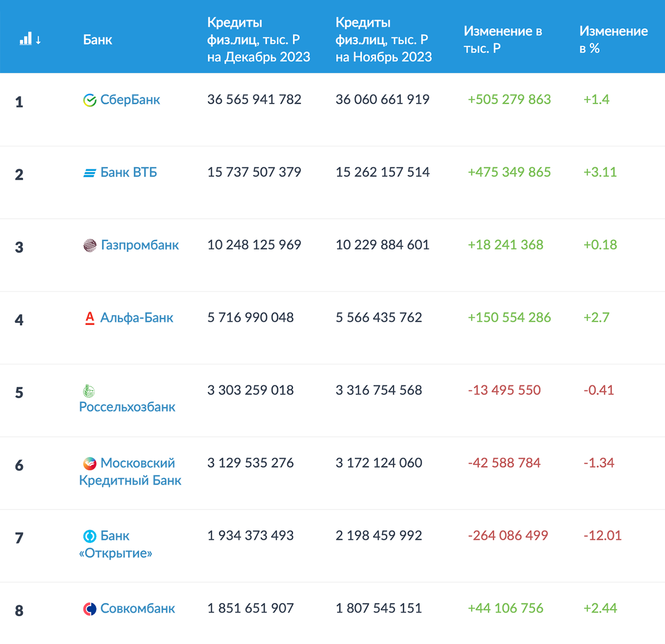Click the Декабрь 2023 credits column header
Viewport: 665px width, 644px height.
coord(259,40)
